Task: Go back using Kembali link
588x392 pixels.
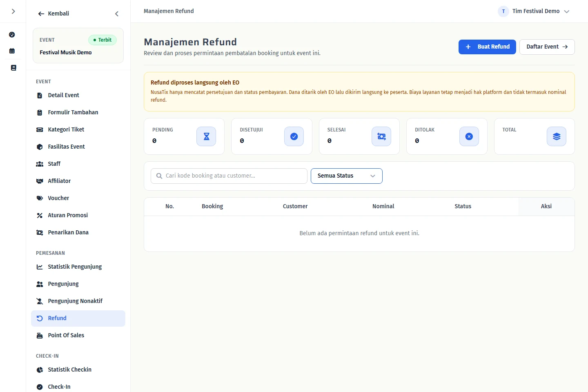Action: pos(53,13)
